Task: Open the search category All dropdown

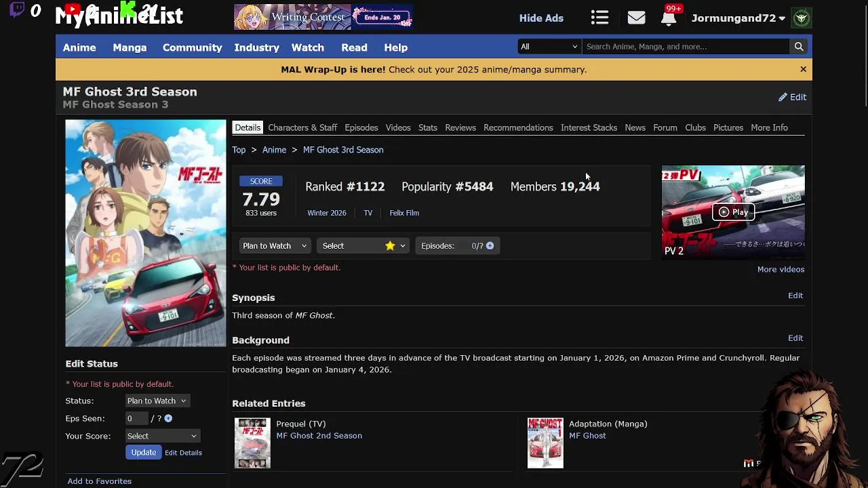Action: (549, 47)
